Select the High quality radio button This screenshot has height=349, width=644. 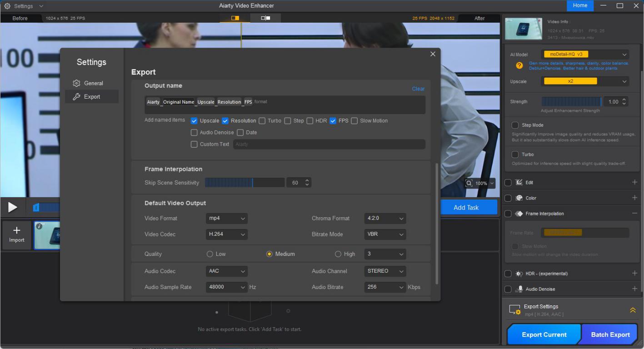click(338, 254)
